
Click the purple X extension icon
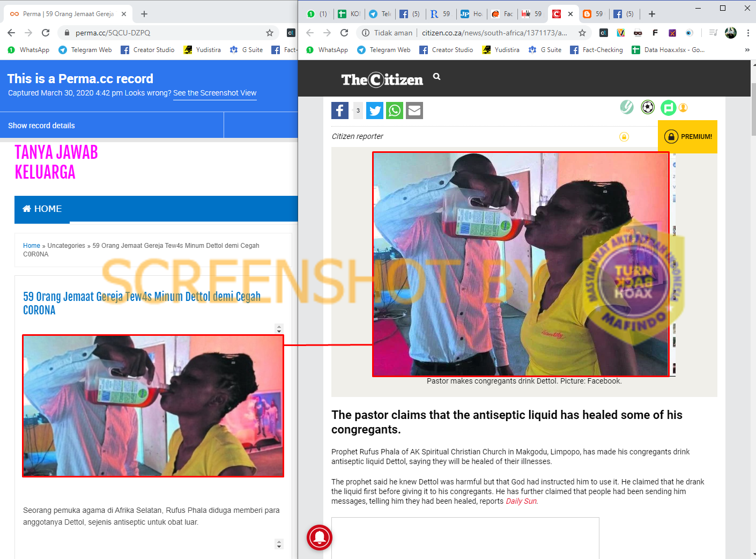[x=672, y=33]
